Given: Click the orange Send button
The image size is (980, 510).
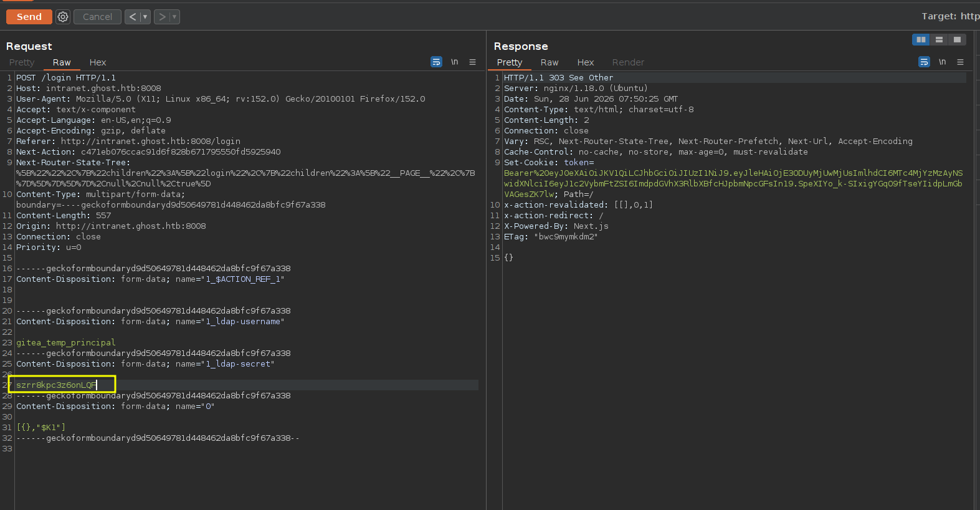Looking at the screenshot, I should pyautogui.click(x=29, y=17).
